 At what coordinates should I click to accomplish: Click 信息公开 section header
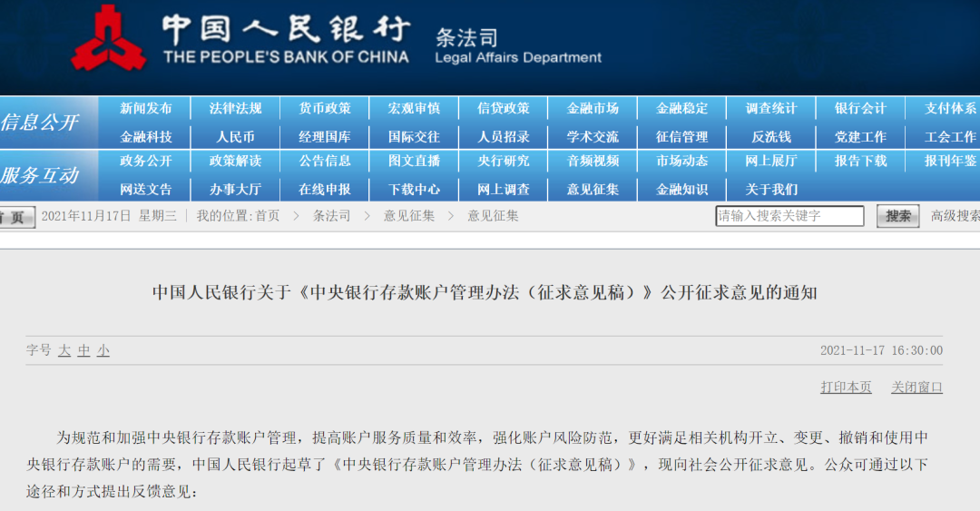click(x=39, y=122)
